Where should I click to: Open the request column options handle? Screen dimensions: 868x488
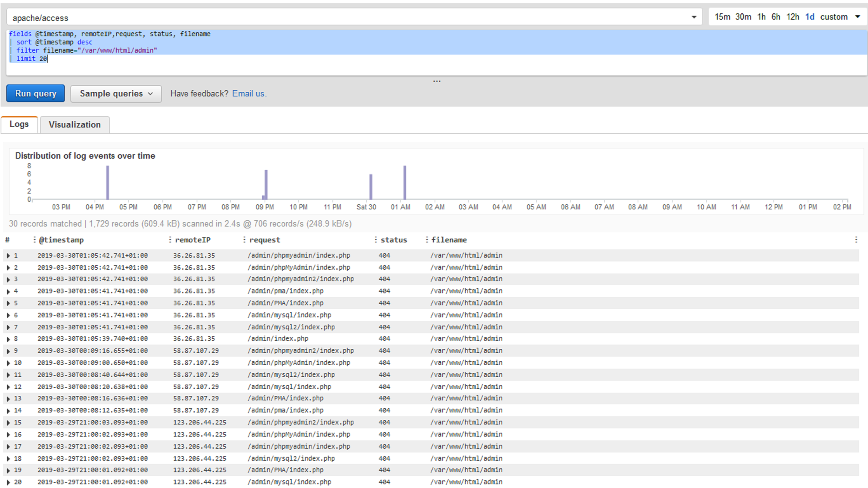coord(244,240)
